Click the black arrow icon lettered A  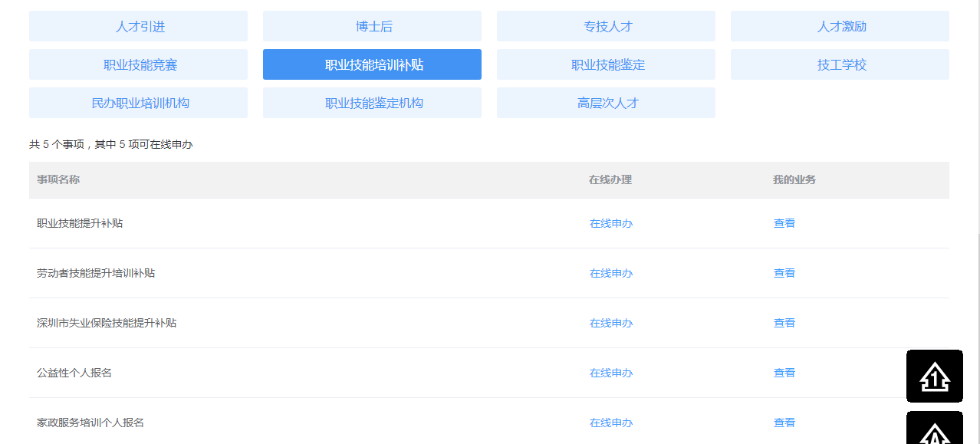[x=934, y=431]
